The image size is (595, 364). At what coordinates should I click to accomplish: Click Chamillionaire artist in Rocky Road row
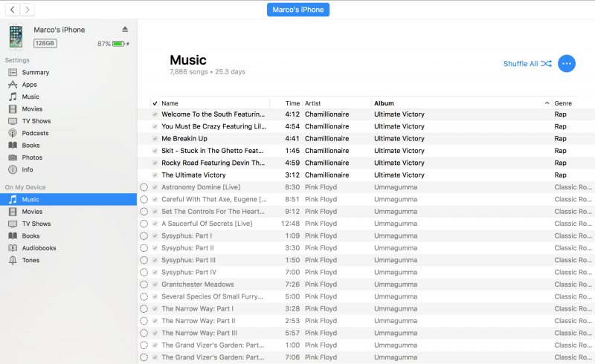tap(327, 163)
